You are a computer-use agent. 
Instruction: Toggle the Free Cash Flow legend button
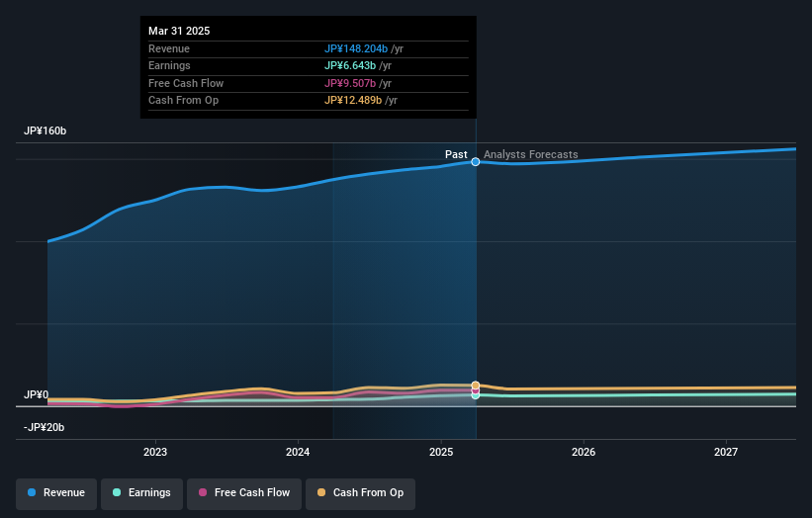pyautogui.click(x=244, y=493)
